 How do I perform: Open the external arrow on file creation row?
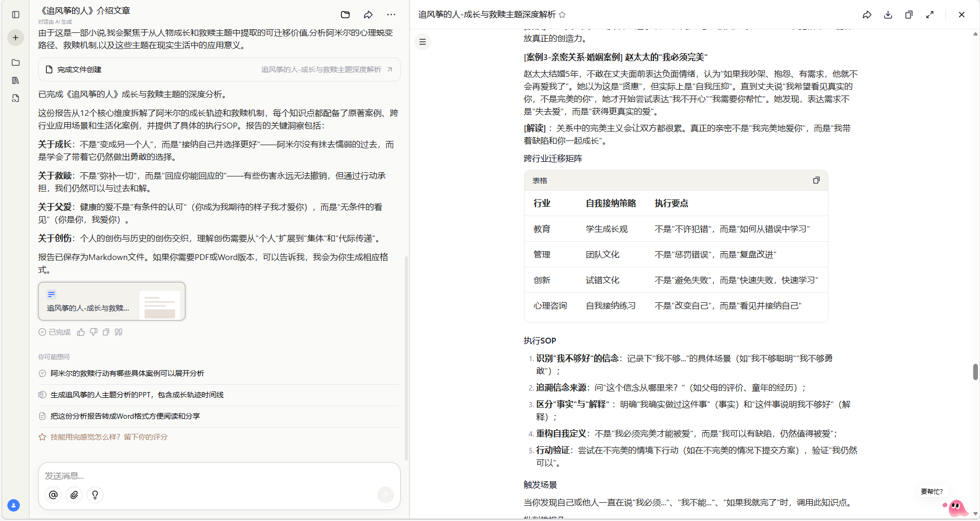390,69
